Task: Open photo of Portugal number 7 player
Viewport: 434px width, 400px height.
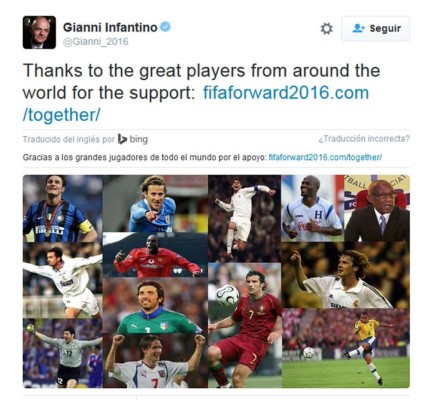Action: (x=244, y=325)
